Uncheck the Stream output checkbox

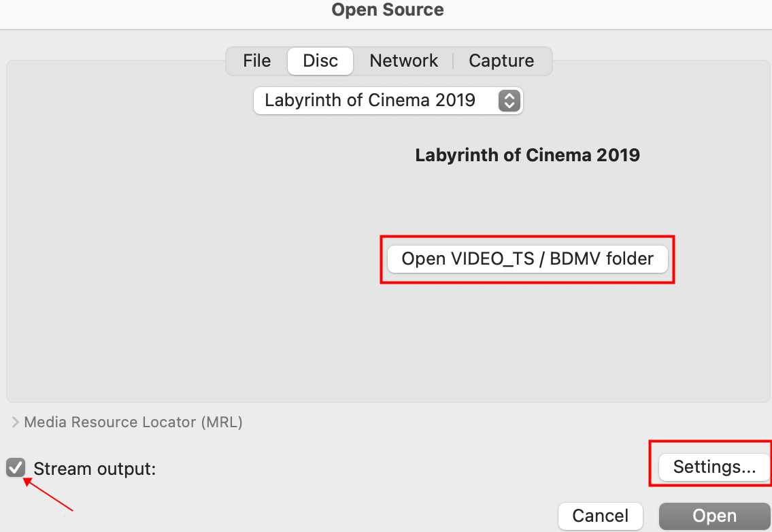(16, 468)
